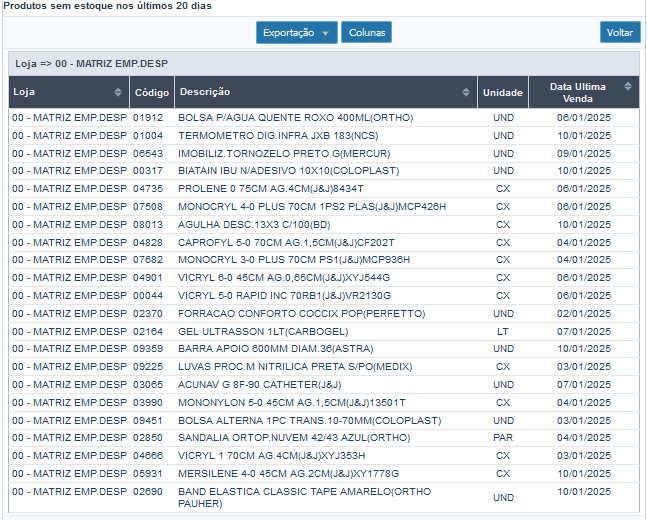Select description MONOCRYL 3-0 PLUS 70CM PS1
Image resolution: width=647 pixels, height=520 pixels.
294,260
